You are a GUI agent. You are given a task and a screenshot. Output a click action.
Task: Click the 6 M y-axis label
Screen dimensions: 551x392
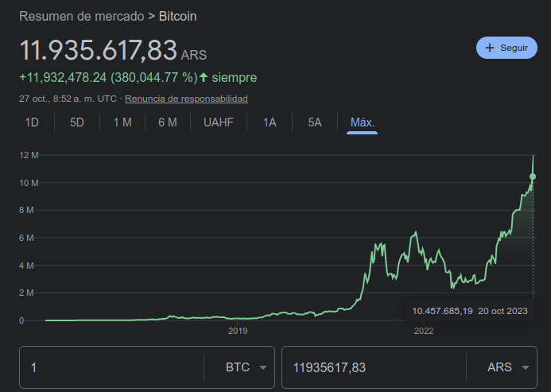[x=26, y=238]
